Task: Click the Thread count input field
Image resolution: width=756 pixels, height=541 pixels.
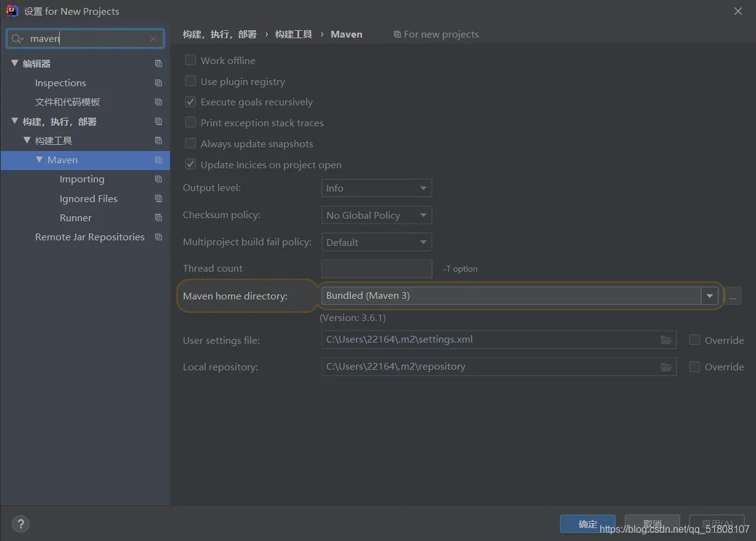Action: [376, 269]
